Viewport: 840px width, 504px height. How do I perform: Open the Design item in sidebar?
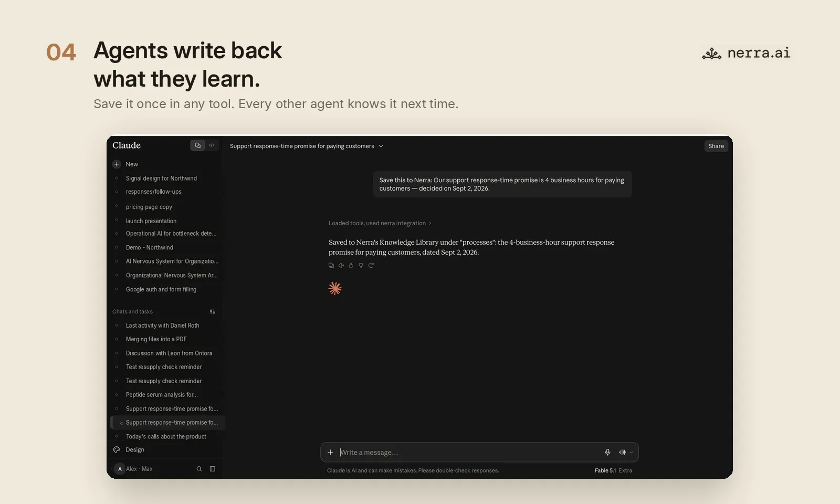[135, 449]
